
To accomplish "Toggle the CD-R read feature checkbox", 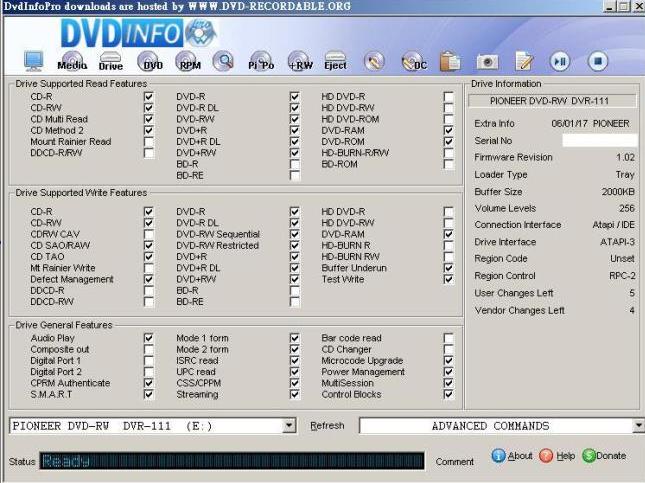I will coord(149,97).
